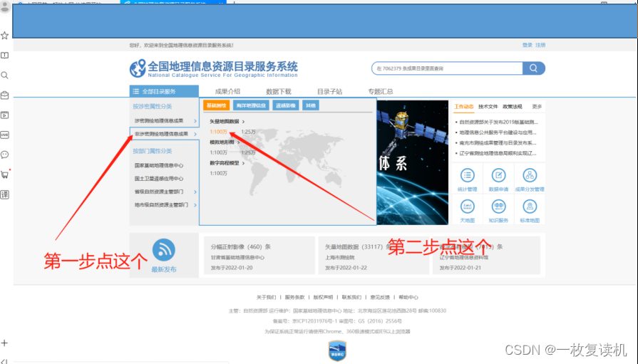Click the blue magnifier search button

[x=533, y=68]
